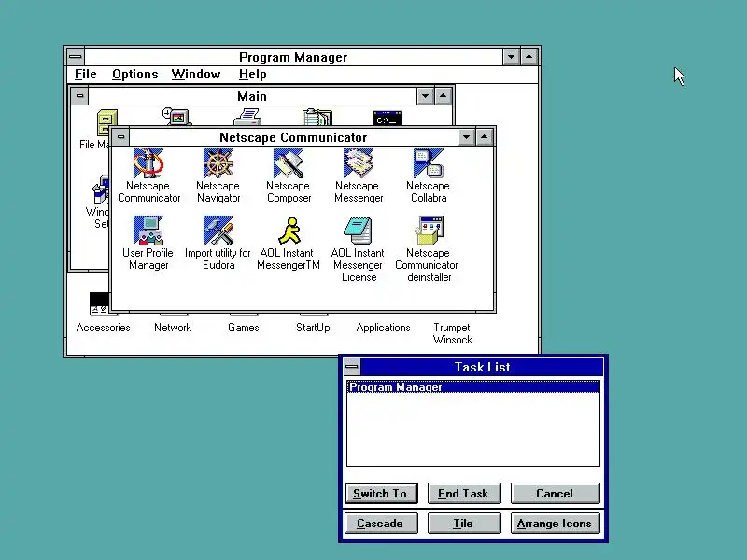Click the Program Manager title bar
The width and height of the screenshot is (747, 560).
[x=293, y=57]
